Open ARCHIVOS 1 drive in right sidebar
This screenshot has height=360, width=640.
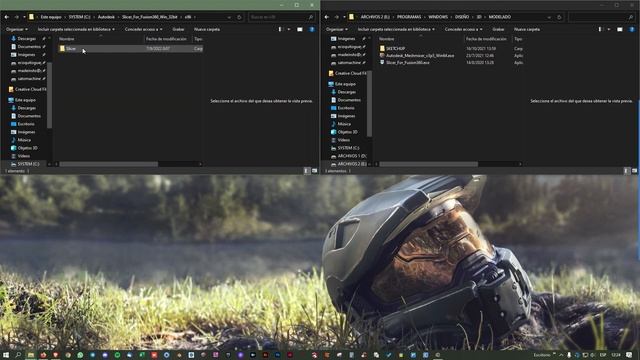pyautogui.click(x=349, y=156)
